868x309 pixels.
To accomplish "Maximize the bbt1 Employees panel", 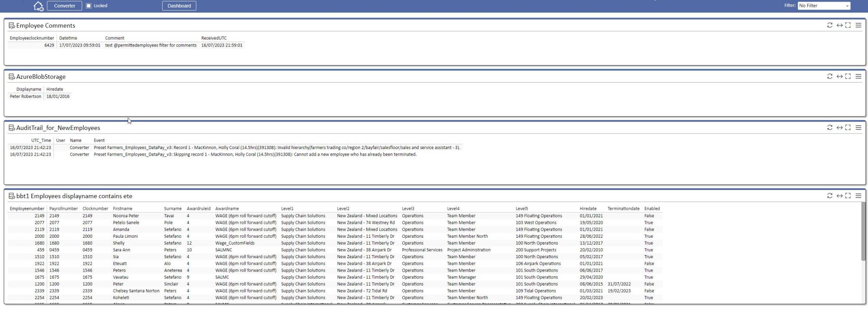I will [x=848, y=196].
